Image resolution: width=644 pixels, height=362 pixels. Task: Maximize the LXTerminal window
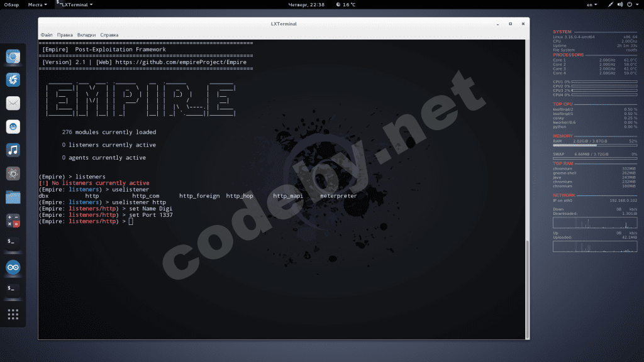pos(511,24)
